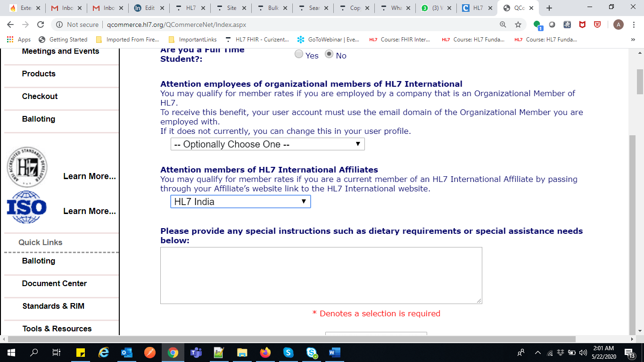Open a new browser tab
The image size is (644, 362).
(549, 8)
